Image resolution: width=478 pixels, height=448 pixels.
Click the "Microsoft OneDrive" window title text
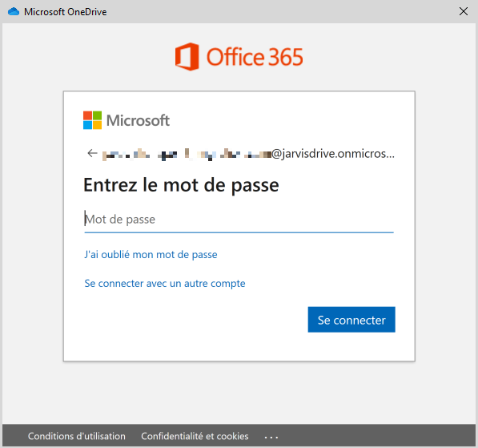coord(66,12)
